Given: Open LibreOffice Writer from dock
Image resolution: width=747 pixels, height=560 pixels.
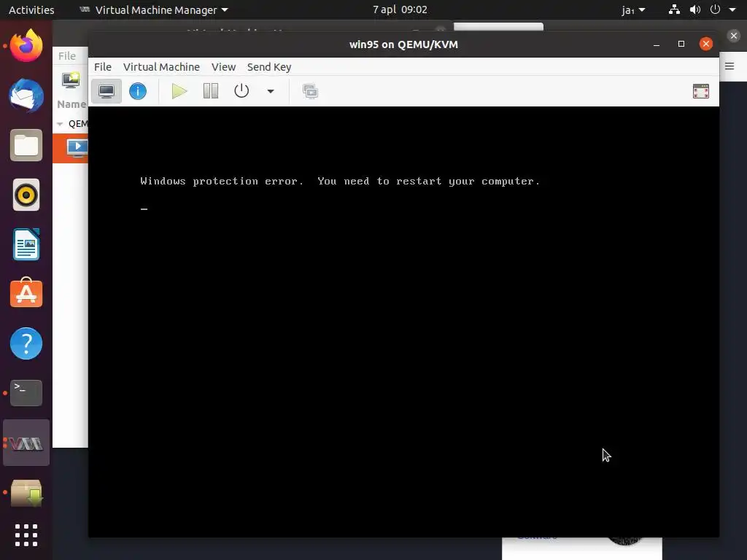Looking at the screenshot, I should [26, 244].
